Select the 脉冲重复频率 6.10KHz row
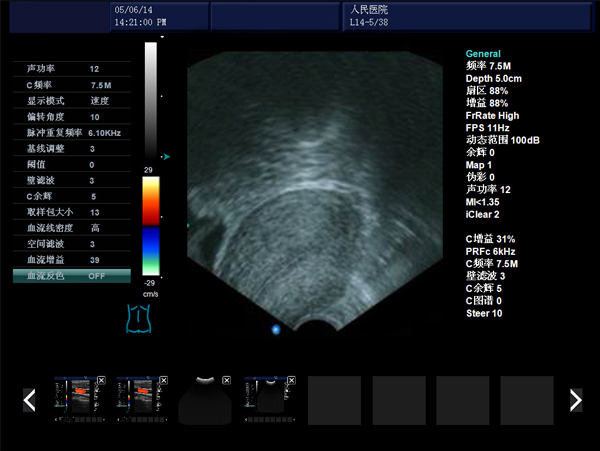 coord(71,132)
